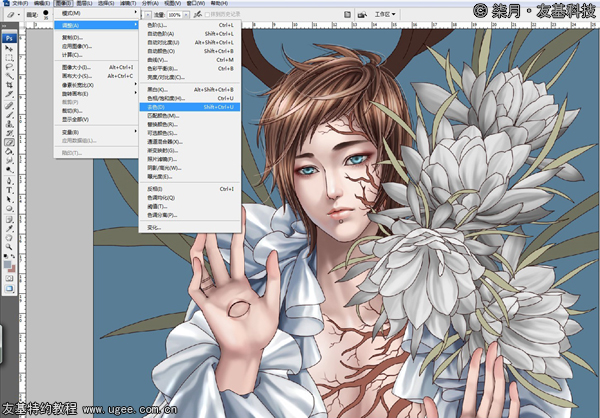The height and width of the screenshot is (418, 600).
Task: Enable the airbrush icon in options bar
Action: click(x=197, y=15)
